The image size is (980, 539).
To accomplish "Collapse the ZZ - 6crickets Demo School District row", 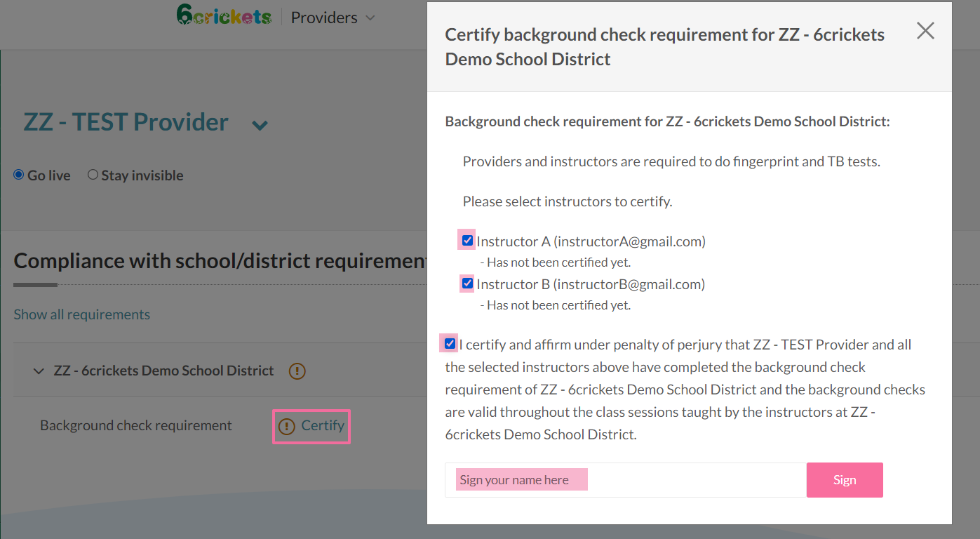I will pyautogui.click(x=39, y=371).
